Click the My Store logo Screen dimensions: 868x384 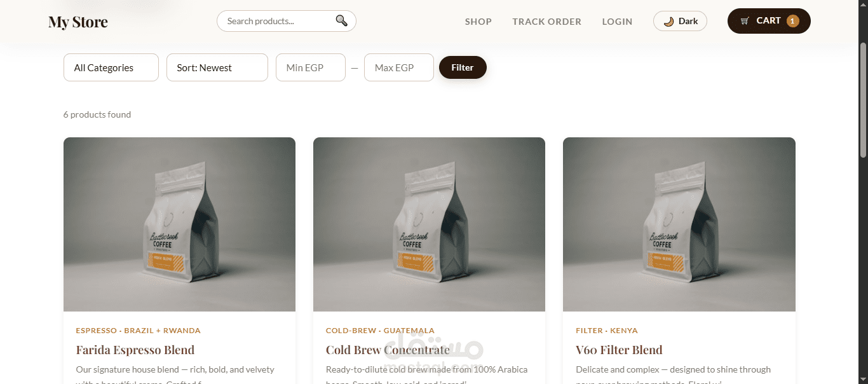(x=78, y=22)
